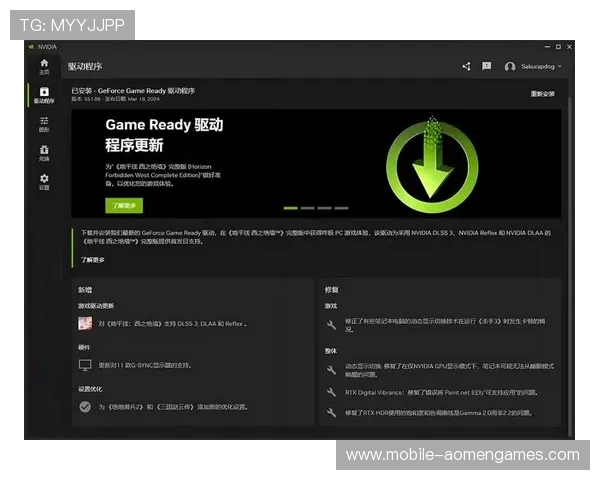Screen dimensions: 600x480
Task: Click the checkmark optimization settings icon
Action: 85,407
